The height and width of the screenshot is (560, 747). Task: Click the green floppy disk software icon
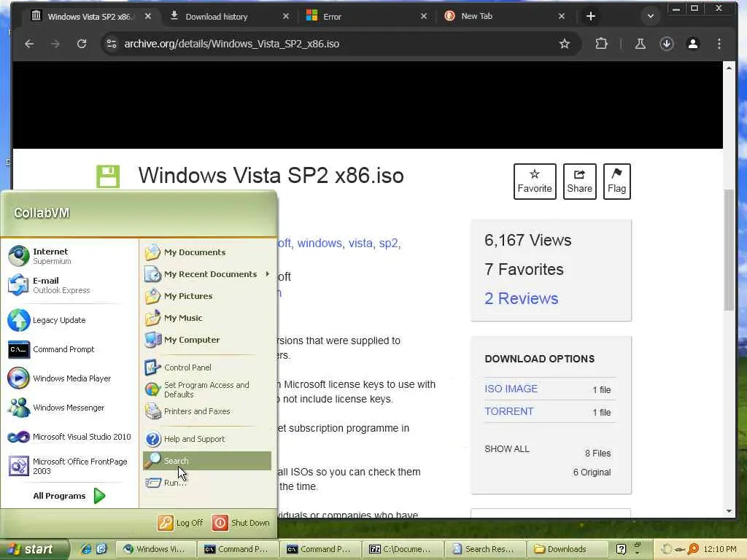click(108, 176)
